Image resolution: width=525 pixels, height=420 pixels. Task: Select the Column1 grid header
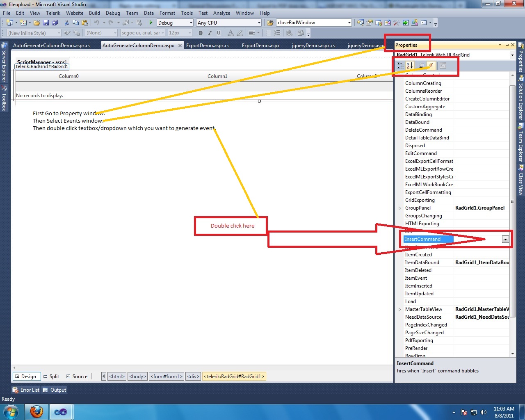tap(217, 76)
